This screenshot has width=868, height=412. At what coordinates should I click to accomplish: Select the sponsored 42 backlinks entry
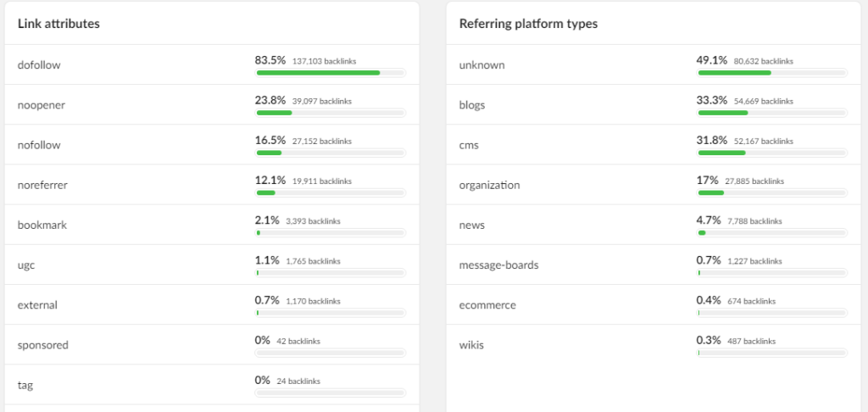click(298, 341)
